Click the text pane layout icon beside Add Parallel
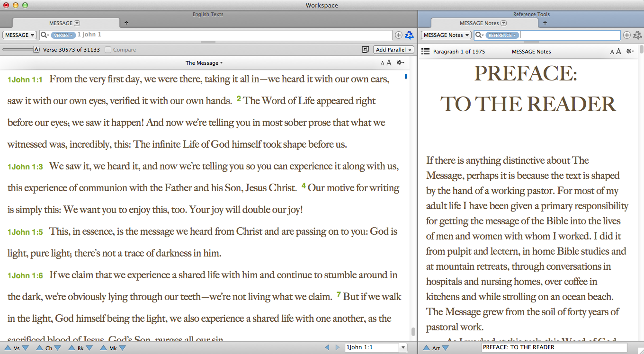 365,50
